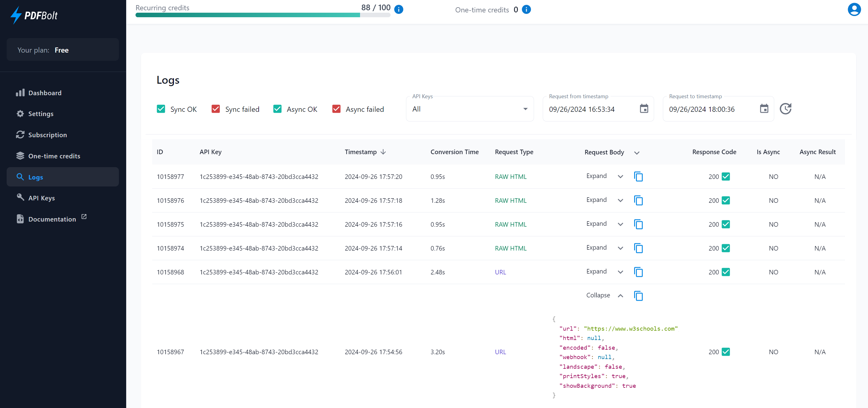Click log ID 10158975
Image resolution: width=868 pixels, height=408 pixels.
[171, 224]
